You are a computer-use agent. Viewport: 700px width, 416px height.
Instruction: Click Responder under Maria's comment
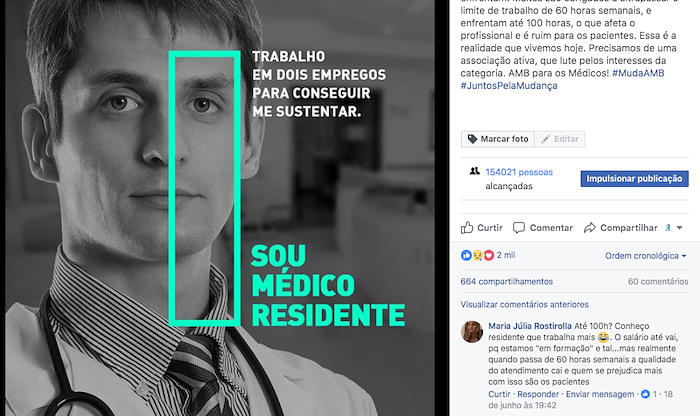pos(538,394)
